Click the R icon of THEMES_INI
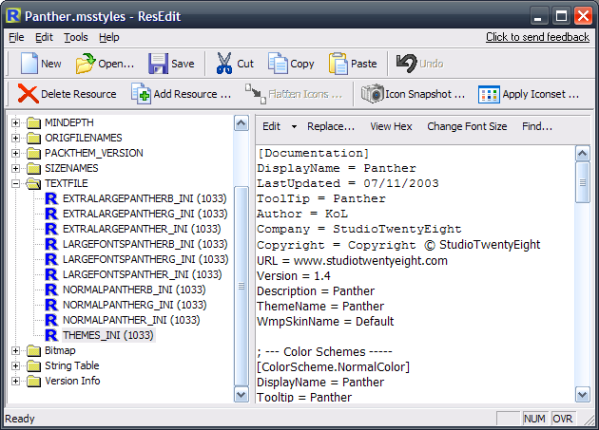Image resolution: width=599 pixels, height=430 pixels. (x=51, y=335)
